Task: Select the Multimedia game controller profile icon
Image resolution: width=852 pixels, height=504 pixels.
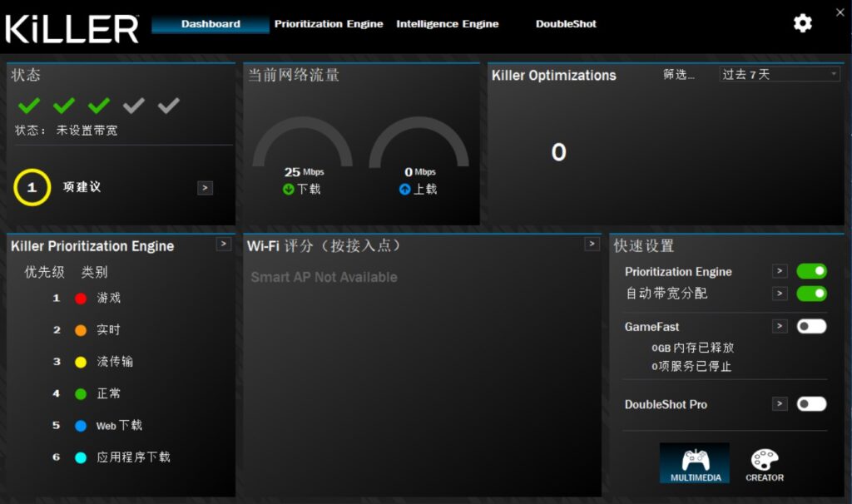Action: (x=694, y=459)
